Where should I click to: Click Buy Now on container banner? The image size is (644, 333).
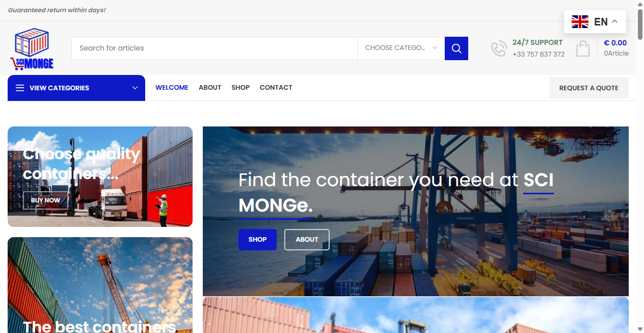click(45, 200)
